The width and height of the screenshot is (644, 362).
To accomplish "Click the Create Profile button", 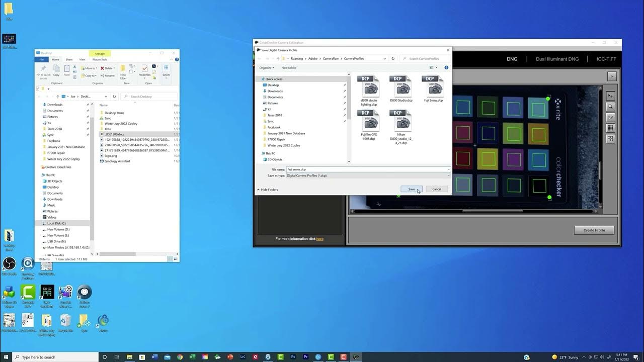I will pyautogui.click(x=594, y=230).
